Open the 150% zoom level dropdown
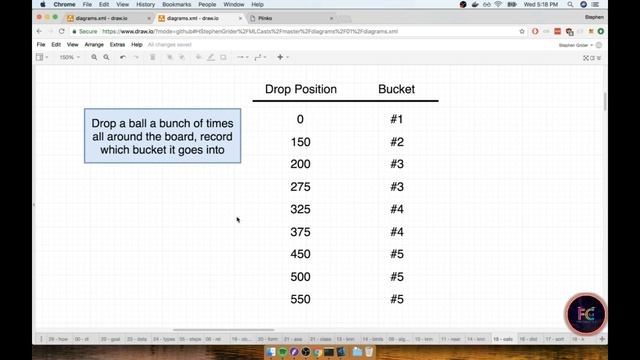640x360 pixels. [69, 58]
